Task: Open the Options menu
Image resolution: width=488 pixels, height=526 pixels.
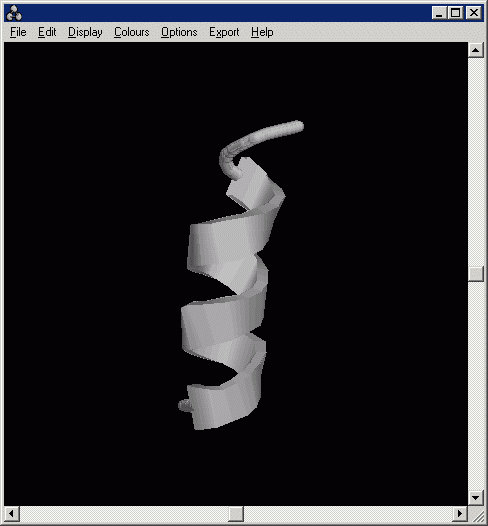Action: [179, 32]
